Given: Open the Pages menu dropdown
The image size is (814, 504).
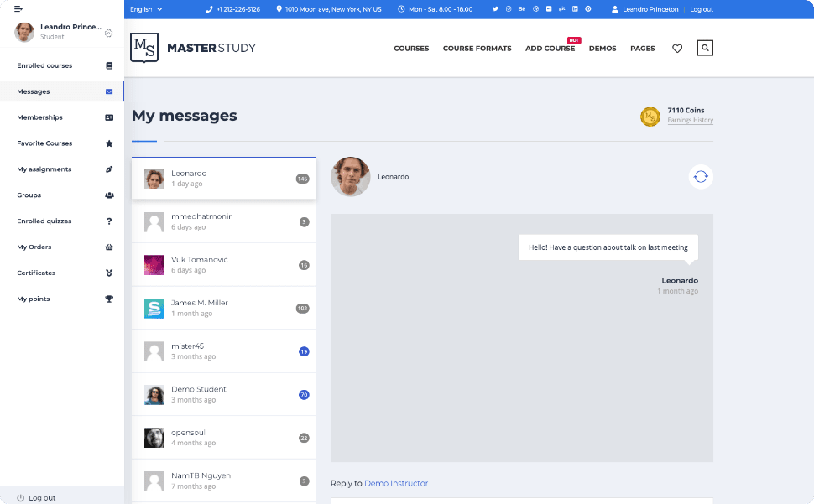Looking at the screenshot, I should 642,49.
